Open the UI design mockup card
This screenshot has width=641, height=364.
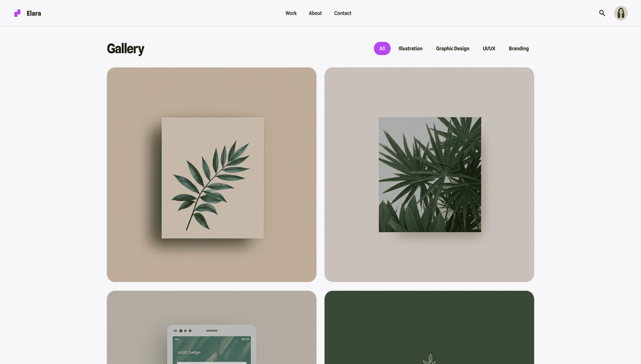(211, 327)
